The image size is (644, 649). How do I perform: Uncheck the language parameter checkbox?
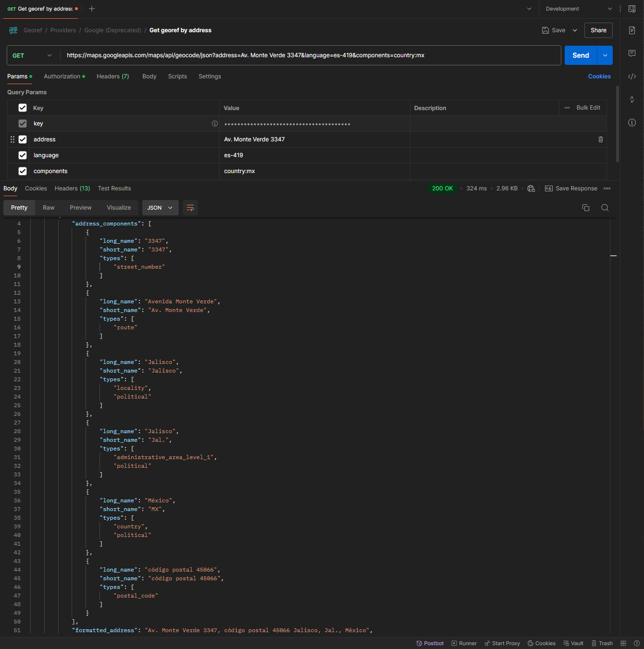click(23, 155)
